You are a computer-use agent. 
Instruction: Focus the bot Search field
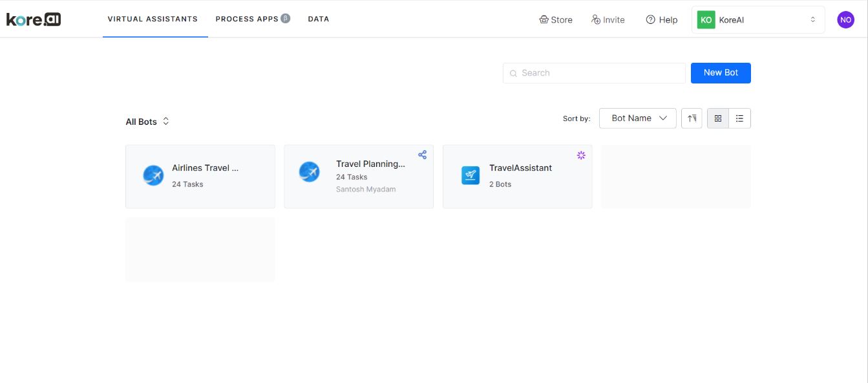click(x=594, y=73)
